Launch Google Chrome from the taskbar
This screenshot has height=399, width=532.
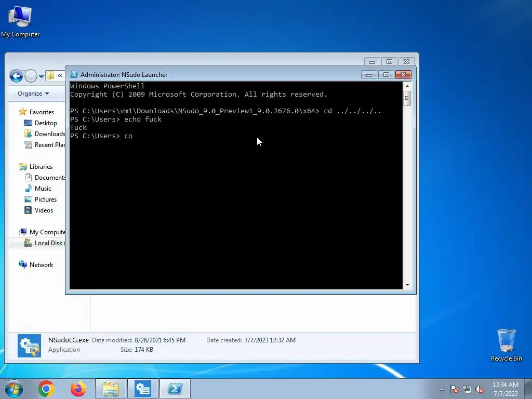click(46, 389)
